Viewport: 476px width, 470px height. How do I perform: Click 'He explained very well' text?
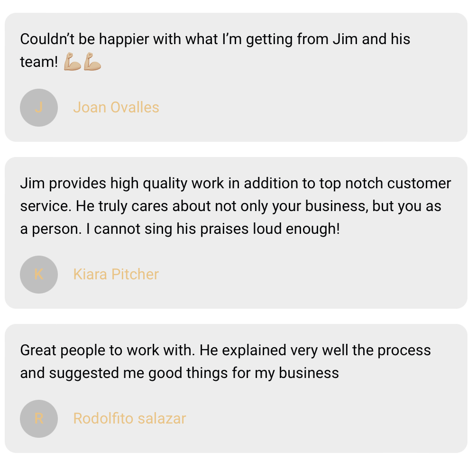(x=274, y=350)
